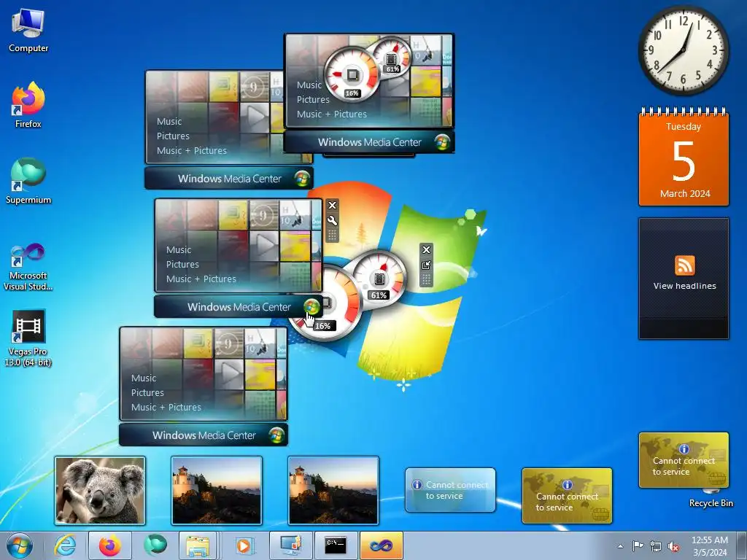Open the Media Center gadget options wrench
This screenshot has height=560, width=747.
coord(333,220)
